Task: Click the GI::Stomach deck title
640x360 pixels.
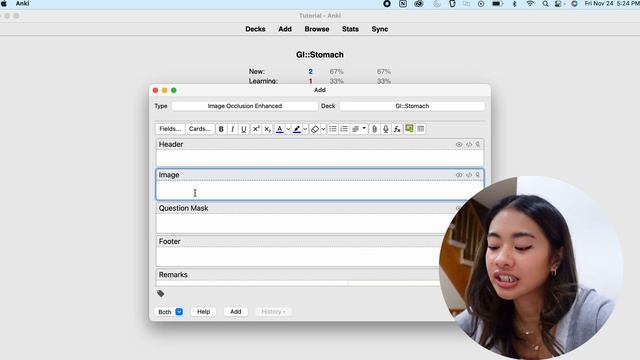Action: [320, 55]
